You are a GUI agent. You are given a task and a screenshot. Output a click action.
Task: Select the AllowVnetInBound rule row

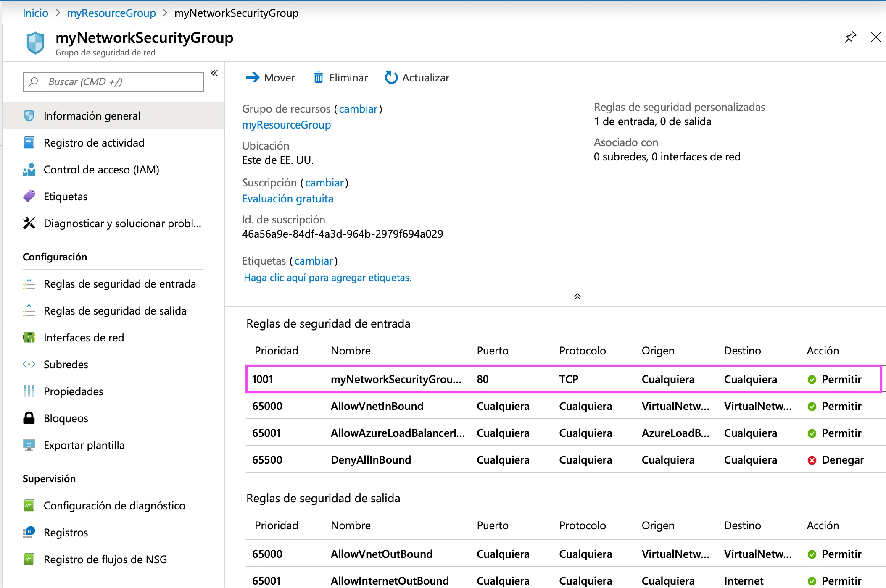point(565,406)
